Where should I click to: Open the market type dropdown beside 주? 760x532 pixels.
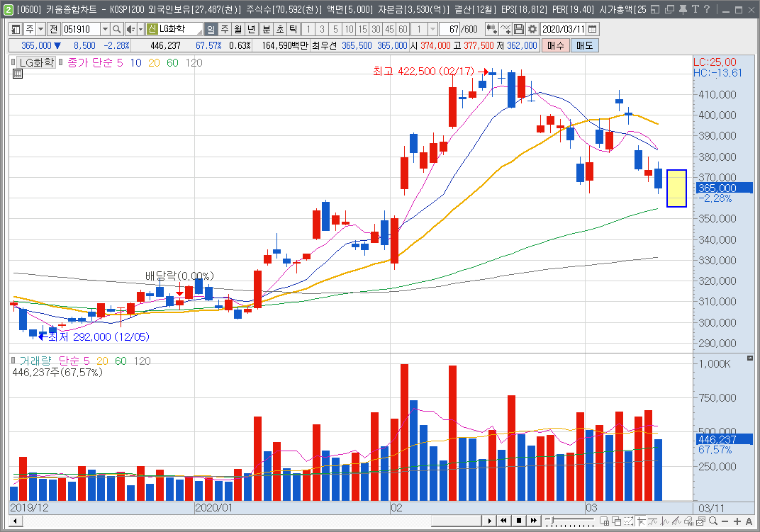[40, 30]
